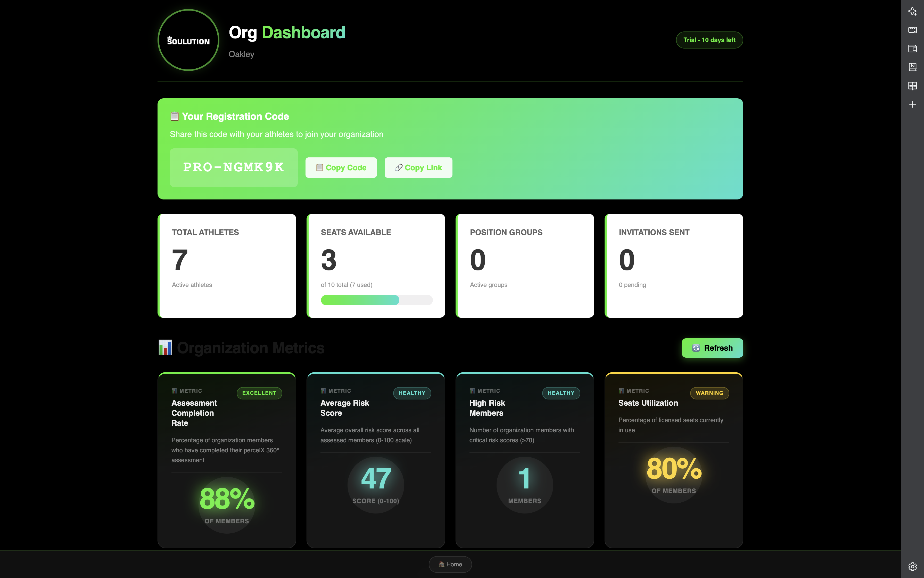Screen dimensions: 924x578
Task: Click 'of 10 total (7 used)' text
Action: point(346,285)
